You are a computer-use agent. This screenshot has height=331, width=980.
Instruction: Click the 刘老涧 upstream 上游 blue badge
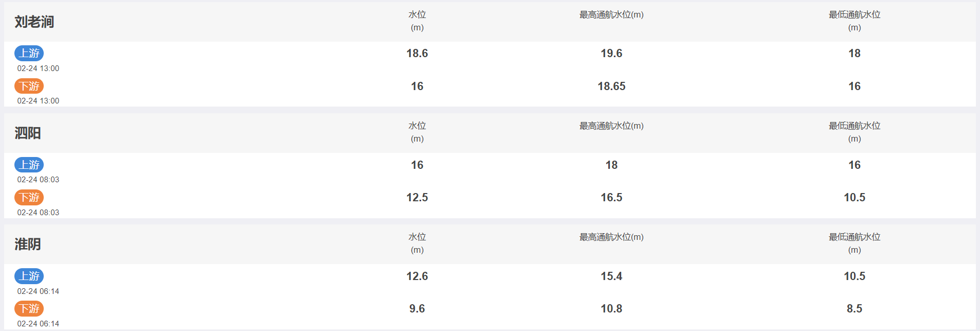click(29, 53)
